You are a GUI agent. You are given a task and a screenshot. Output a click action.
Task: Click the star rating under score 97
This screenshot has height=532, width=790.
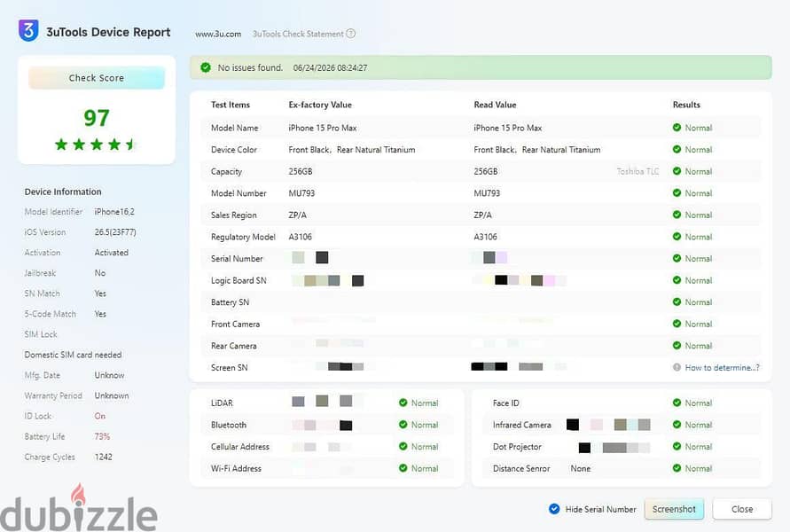96,145
